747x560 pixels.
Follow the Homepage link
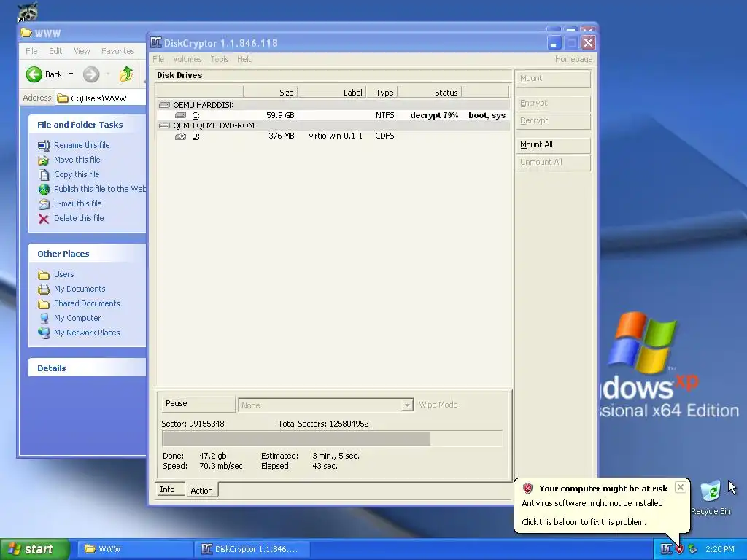[573, 59]
